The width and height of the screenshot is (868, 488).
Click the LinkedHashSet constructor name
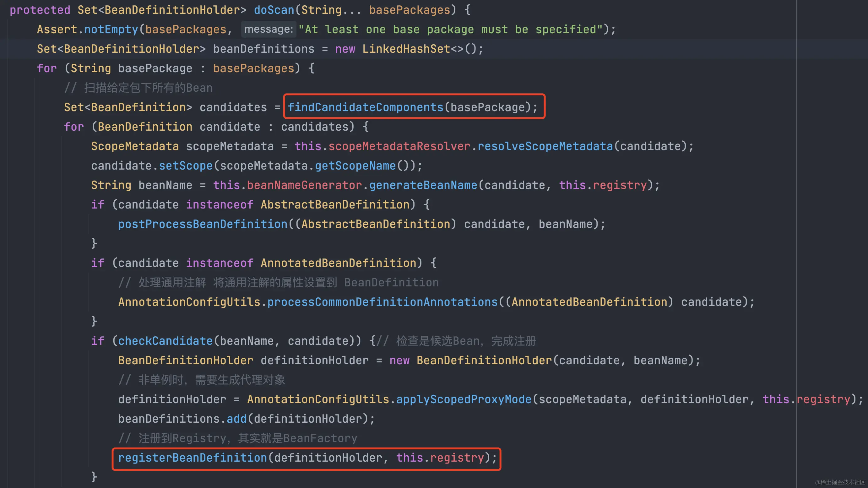[406, 49]
